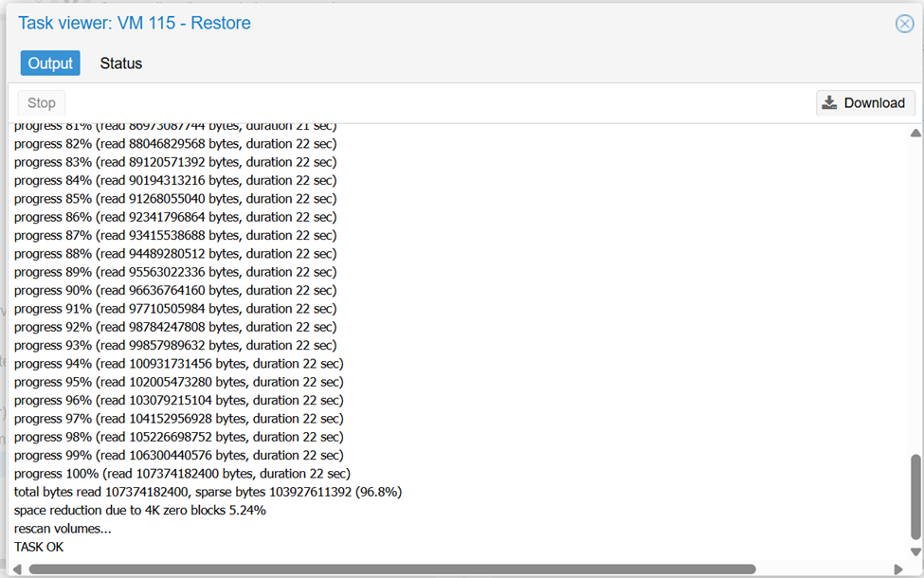Click the vertical scrollbar thumb
Screen dimensions: 924x578
click(x=915, y=497)
